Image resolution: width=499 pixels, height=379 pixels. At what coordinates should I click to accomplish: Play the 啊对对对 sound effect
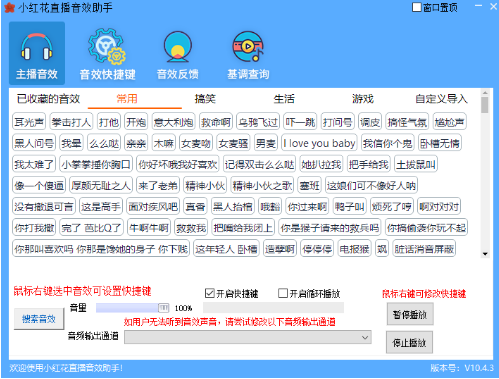(439, 207)
